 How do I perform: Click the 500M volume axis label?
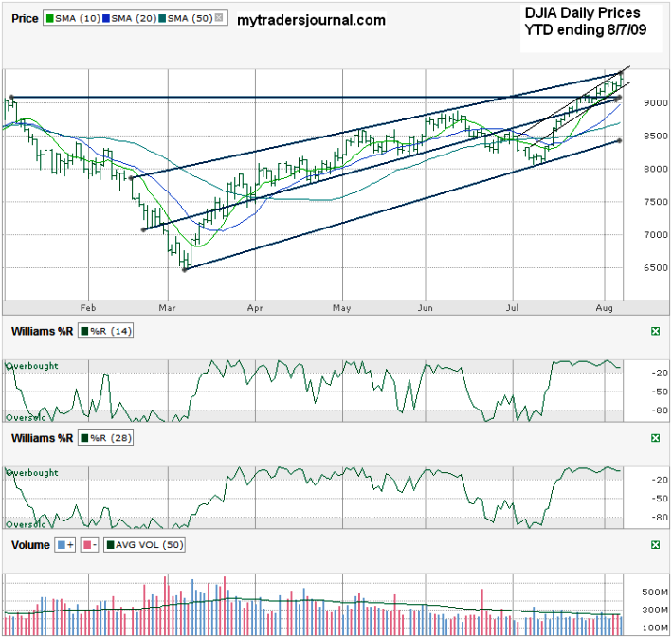(x=655, y=592)
